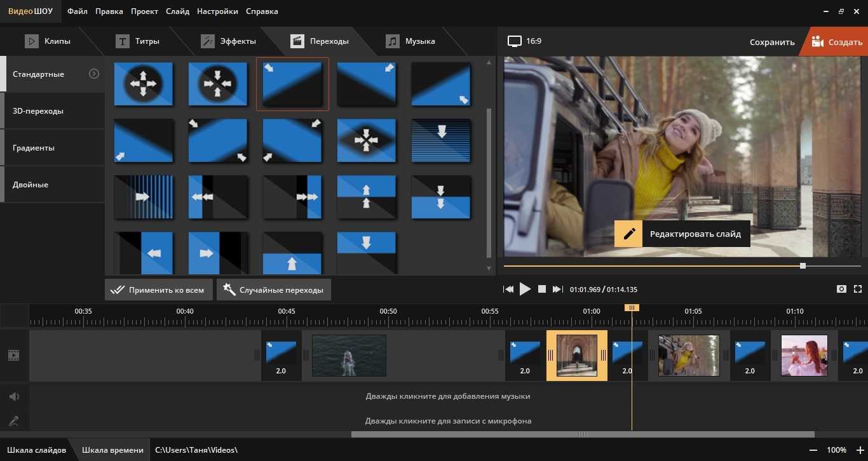Zoom out the timeline with minus icon

point(813,450)
